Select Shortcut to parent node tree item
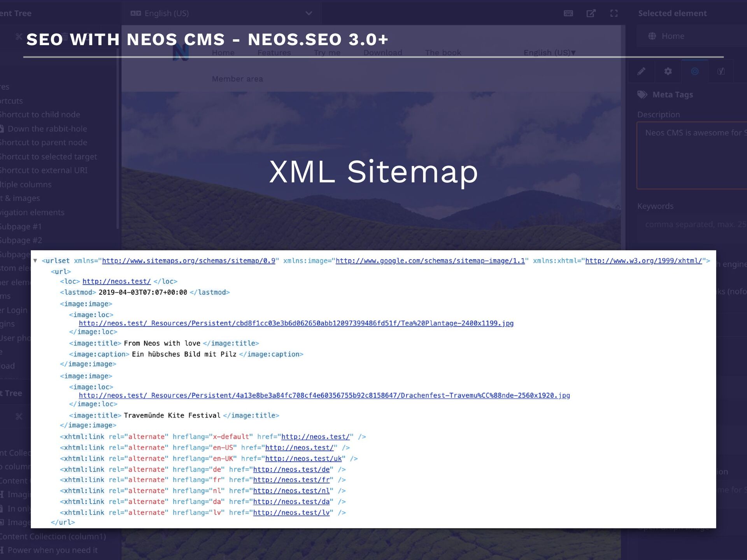747x560 pixels. [43, 143]
